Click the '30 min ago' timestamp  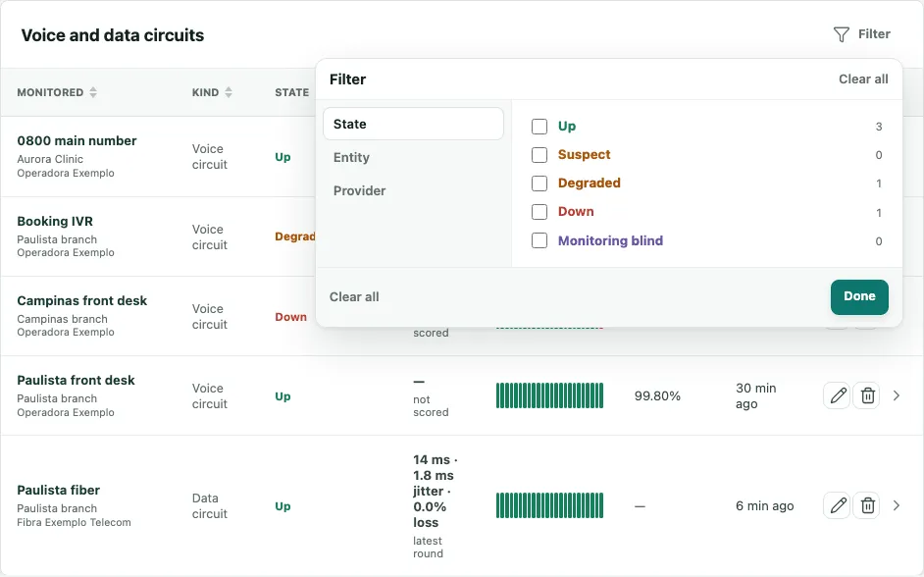(755, 396)
